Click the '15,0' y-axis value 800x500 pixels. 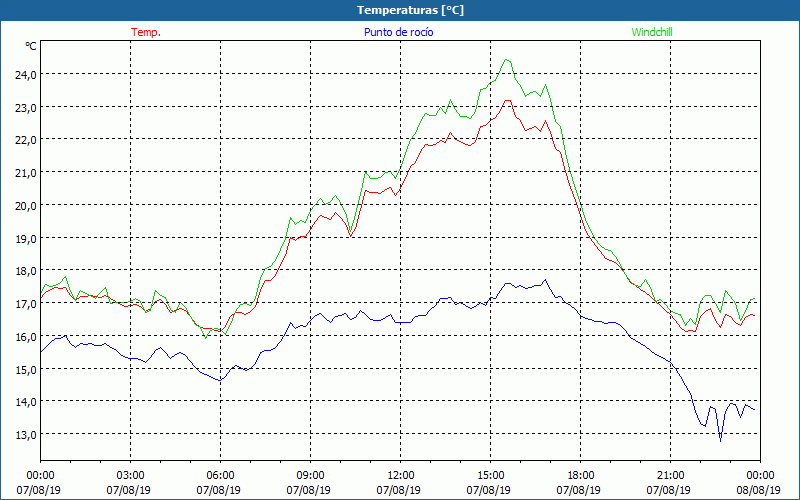(26, 369)
